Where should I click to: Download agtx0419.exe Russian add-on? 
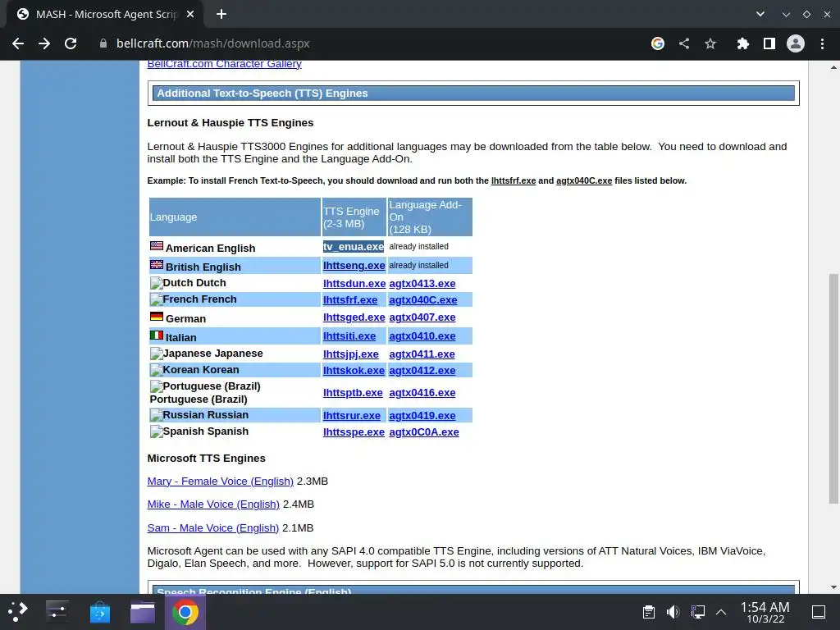[x=422, y=416]
